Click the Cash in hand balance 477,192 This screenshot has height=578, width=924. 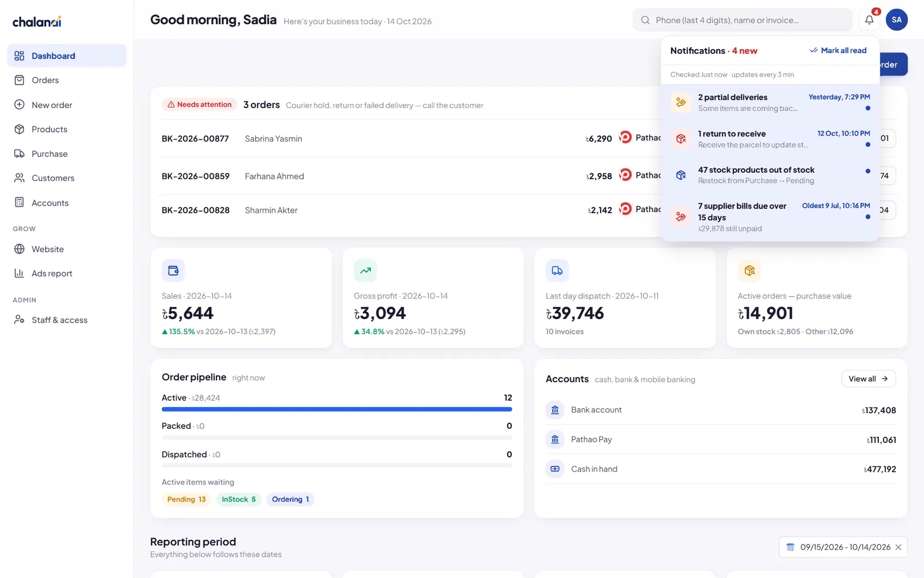(x=880, y=469)
